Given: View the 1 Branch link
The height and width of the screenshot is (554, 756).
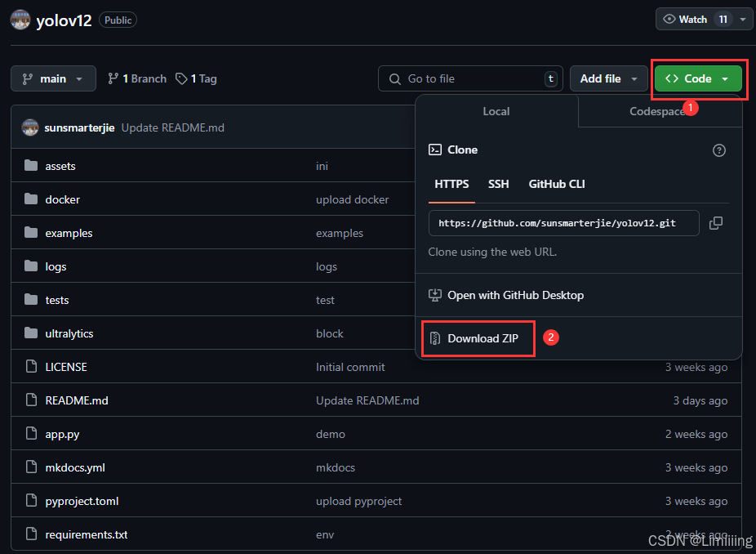Looking at the screenshot, I should click(137, 78).
